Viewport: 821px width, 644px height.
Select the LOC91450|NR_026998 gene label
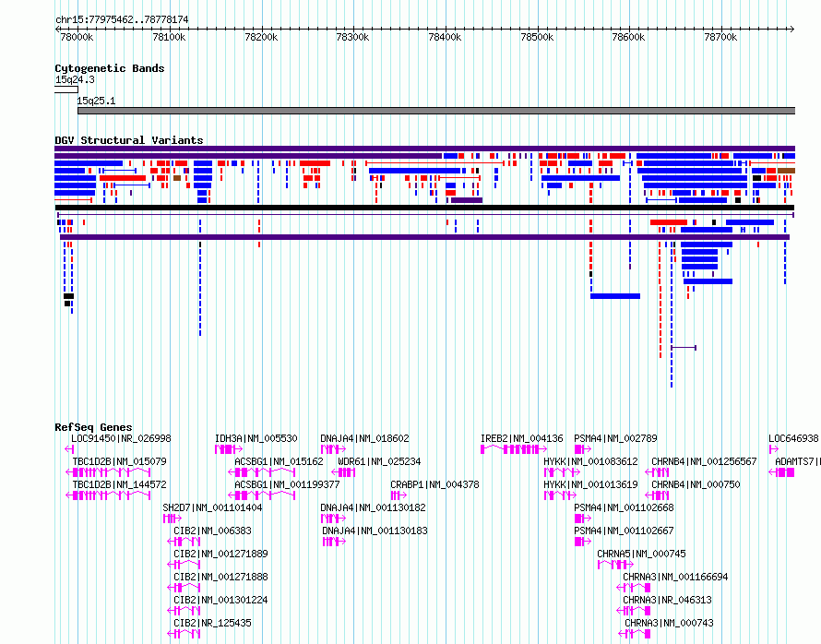[121, 438]
